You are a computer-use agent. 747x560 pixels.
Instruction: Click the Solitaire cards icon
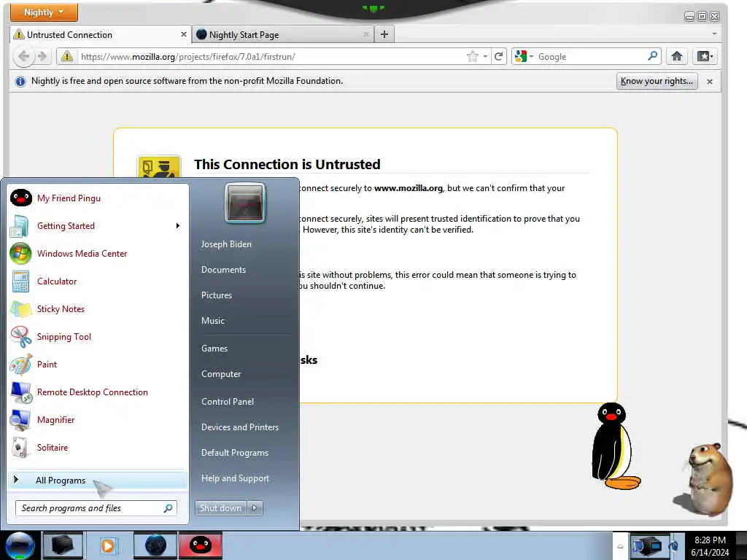click(x=21, y=448)
